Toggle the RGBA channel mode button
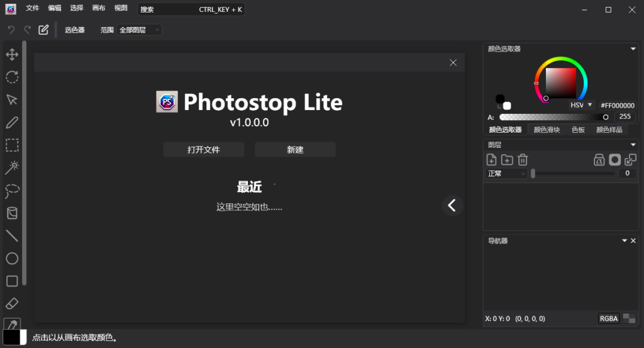Image resolution: width=644 pixels, height=348 pixels. (x=609, y=318)
